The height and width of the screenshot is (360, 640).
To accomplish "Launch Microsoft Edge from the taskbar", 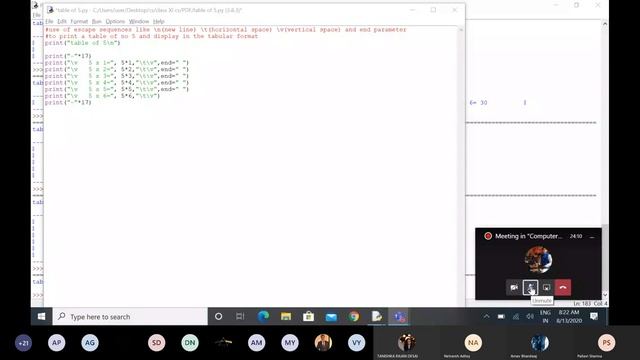I will click(x=263, y=316).
